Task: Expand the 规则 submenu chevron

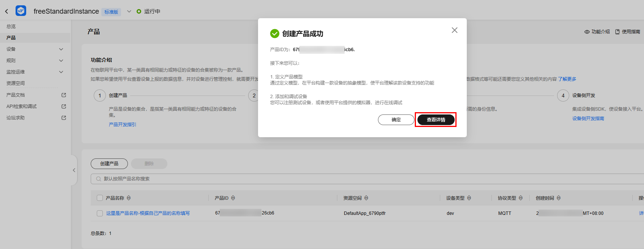Action: click(61, 61)
